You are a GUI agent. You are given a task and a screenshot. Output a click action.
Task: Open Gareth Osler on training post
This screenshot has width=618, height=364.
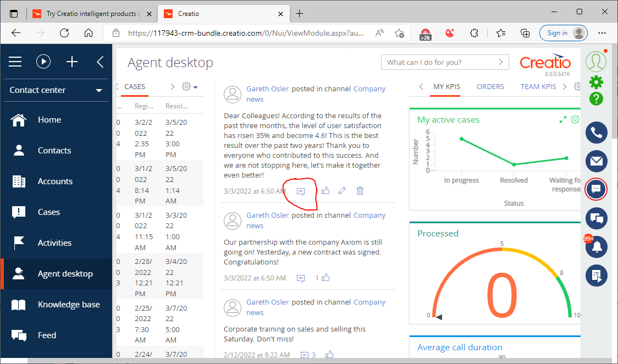point(267,302)
